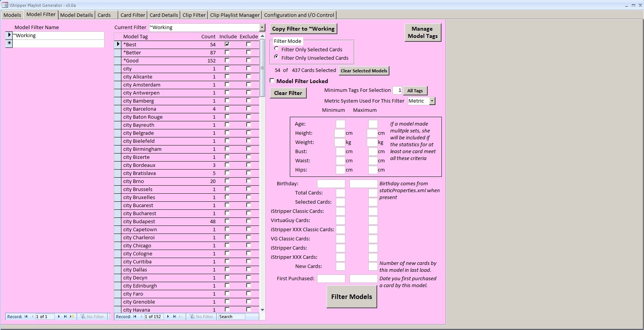
Task: Click the Search box in tag navigator
Action: tap(232, 317)
